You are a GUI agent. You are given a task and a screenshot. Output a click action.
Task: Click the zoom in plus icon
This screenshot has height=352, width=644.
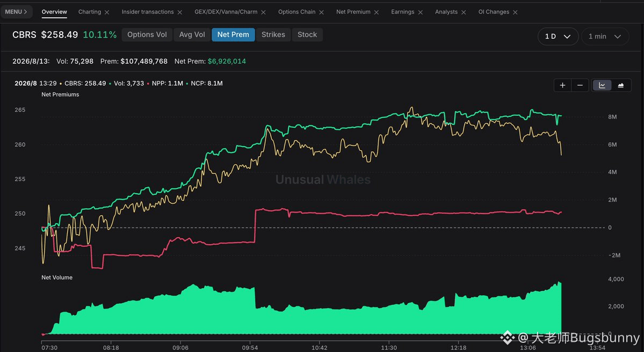point(562,85)
